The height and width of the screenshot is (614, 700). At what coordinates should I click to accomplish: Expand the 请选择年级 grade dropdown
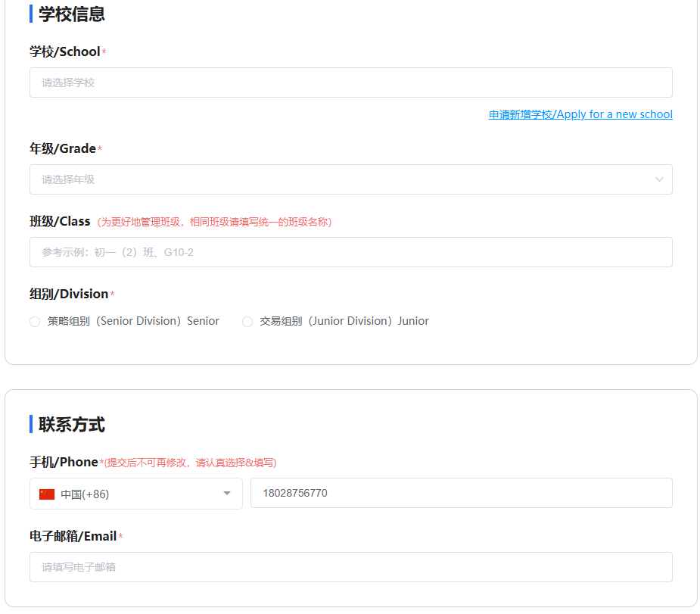[x=350, y=179]
